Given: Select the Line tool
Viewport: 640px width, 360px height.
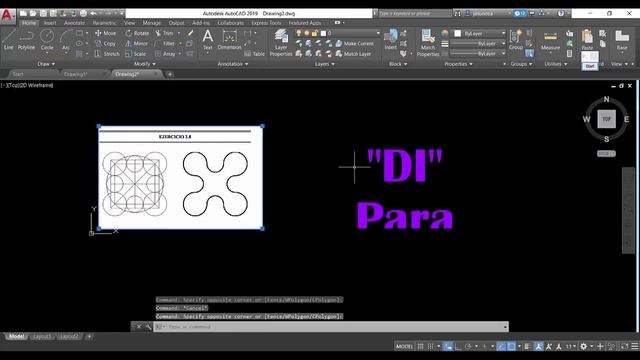Looking at the screenshot, I should tap(9, 40).
